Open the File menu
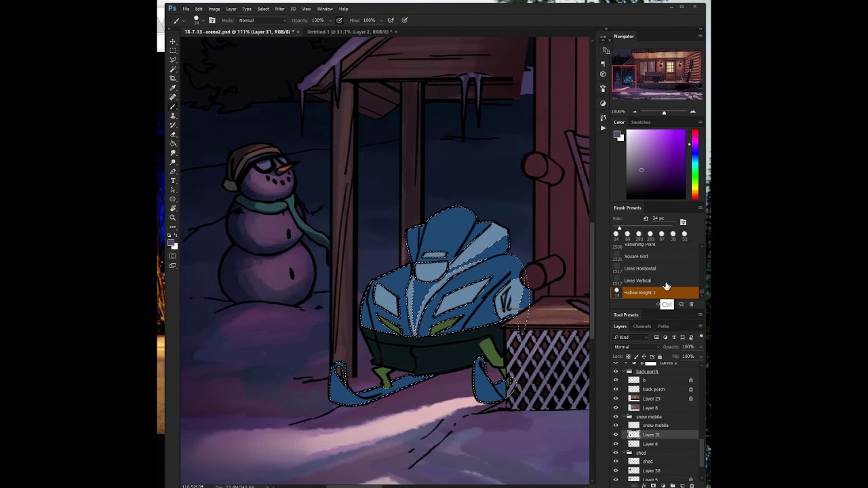The image size is (868, 488). pyautogui.click(x=186, y=9)
